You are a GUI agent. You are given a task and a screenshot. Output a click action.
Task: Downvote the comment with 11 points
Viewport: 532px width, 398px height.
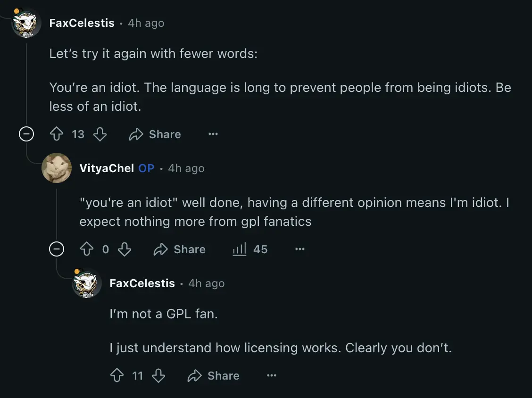tap(158, 376)
